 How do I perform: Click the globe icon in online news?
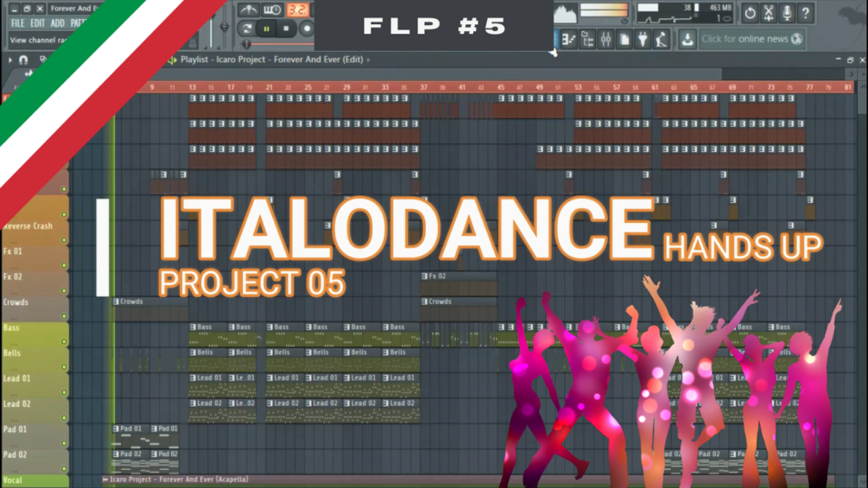coord(796,39)
